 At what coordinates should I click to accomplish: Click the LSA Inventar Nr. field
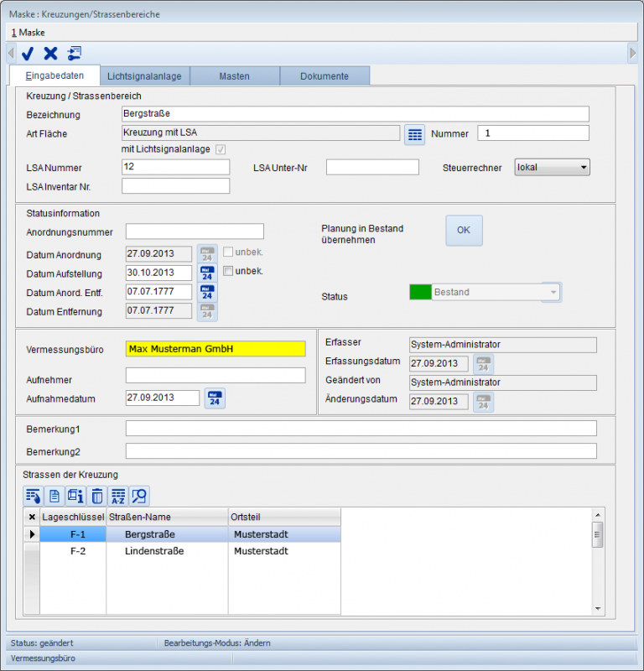click(x=175, y=185)
